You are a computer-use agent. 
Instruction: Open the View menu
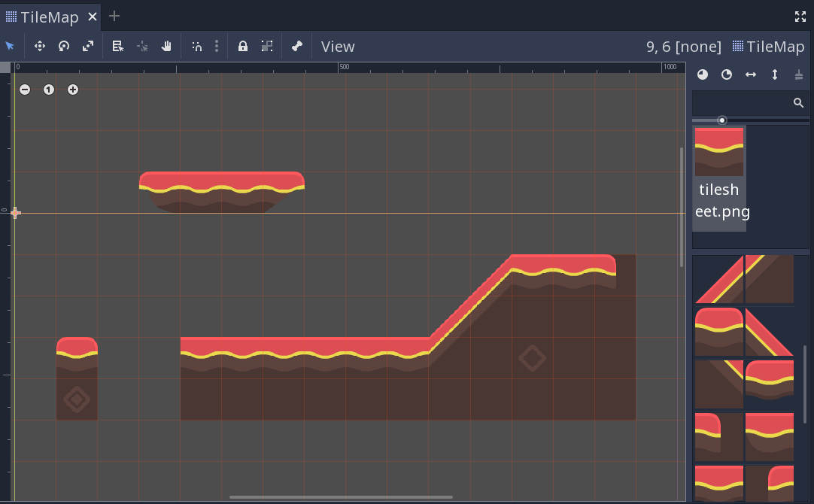coord(338,47)
